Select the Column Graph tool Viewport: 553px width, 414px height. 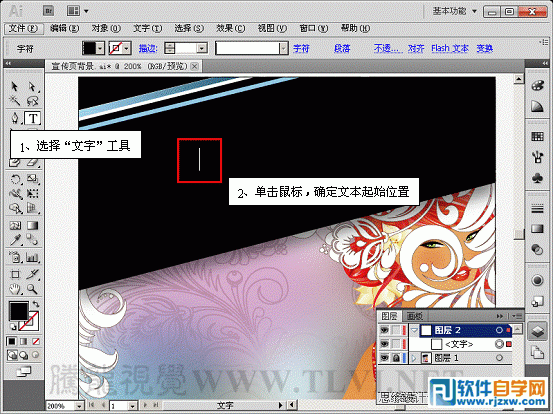point(32,257)
